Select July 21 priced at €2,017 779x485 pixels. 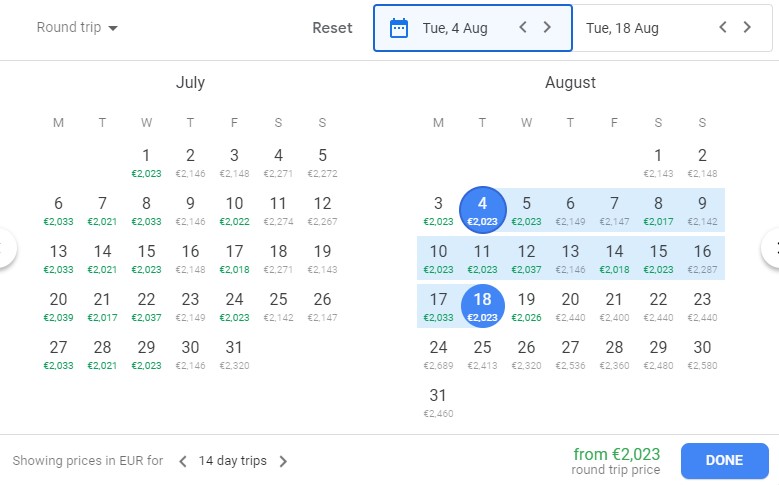(x=102, y=305)
